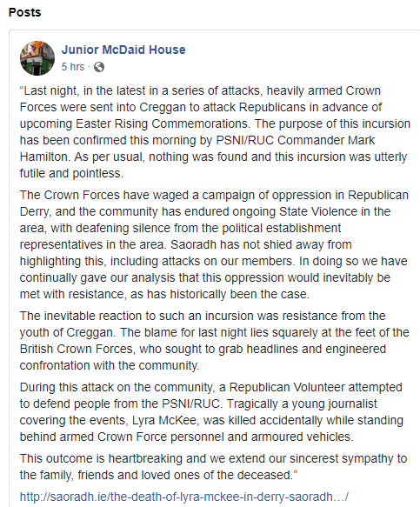This screenshot has height=507, width=420.
Task: Click the phrase "youth of Creggan"
Action: [66, 333]
